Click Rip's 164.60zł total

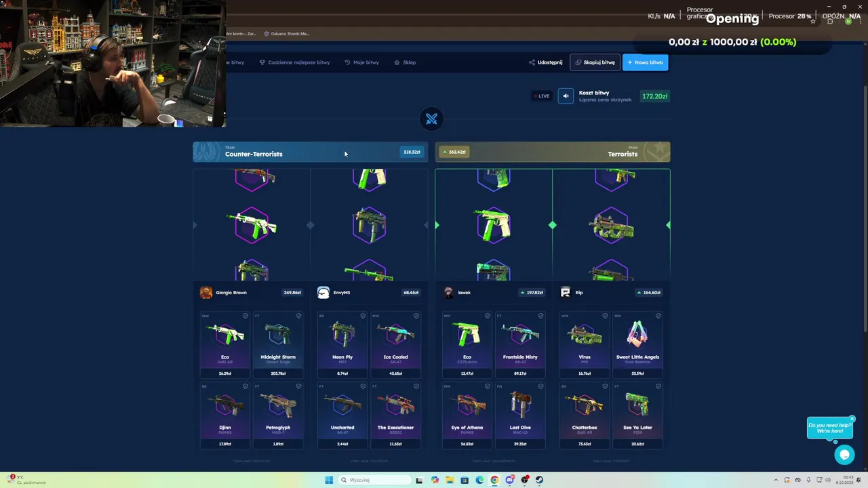tap(649, 293)
